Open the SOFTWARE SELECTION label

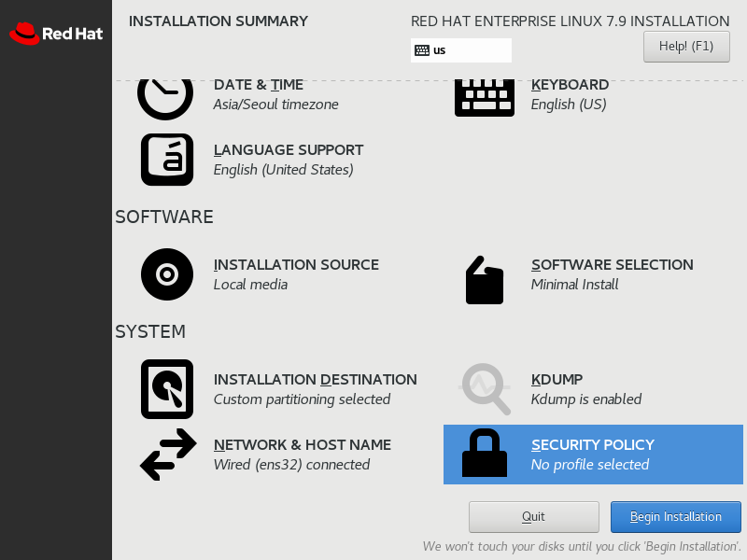tap(613, 265)
